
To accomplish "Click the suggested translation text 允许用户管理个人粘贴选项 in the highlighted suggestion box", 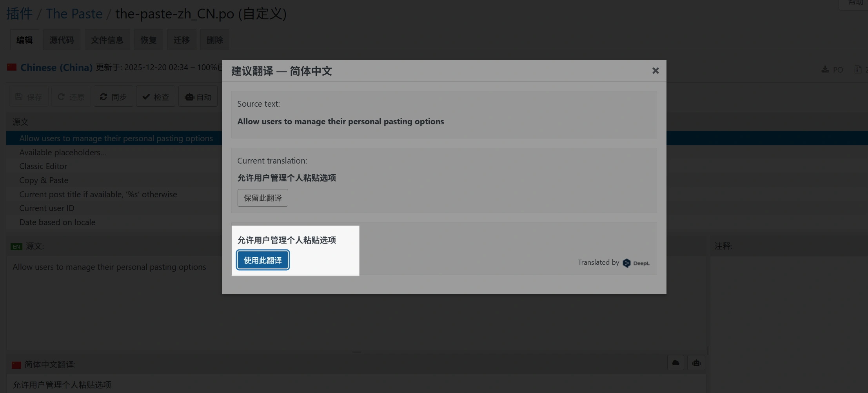I will (x=287, y=240).
